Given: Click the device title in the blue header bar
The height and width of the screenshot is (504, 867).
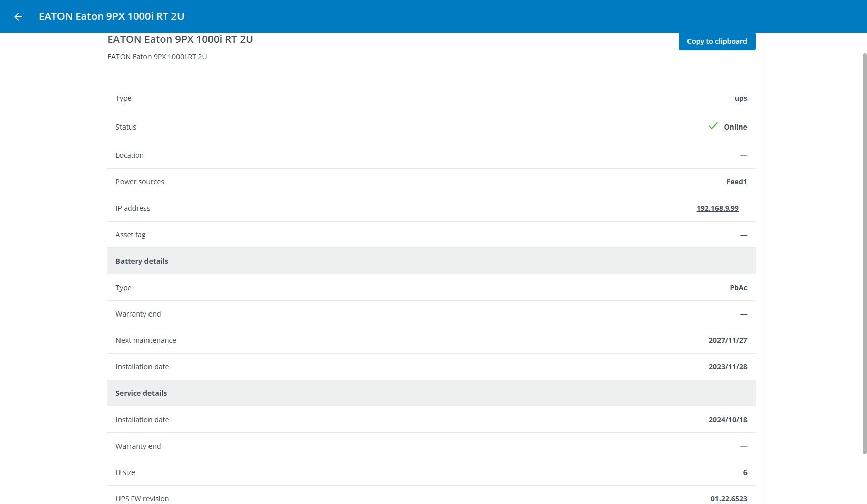Looking at the screenshot, I should (x=111, y=16).
